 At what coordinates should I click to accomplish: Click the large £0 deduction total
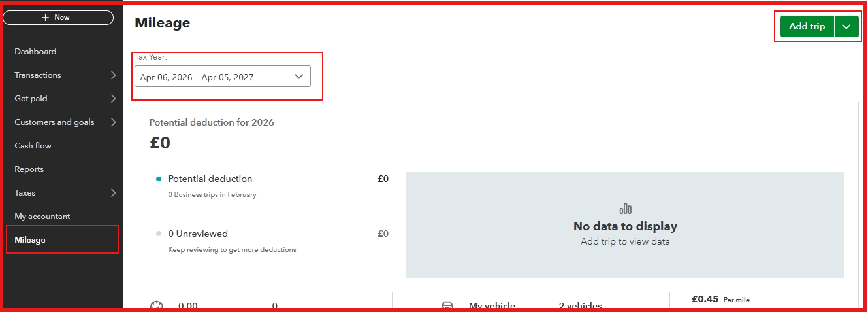(x=160, y=143)
